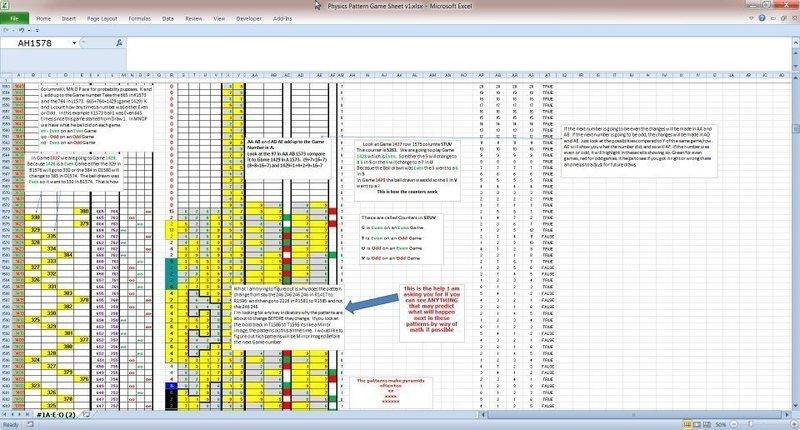Switch to Page Layout view in status bar
The width and height of the screenshot is (800, 430).
pos(697,424)
